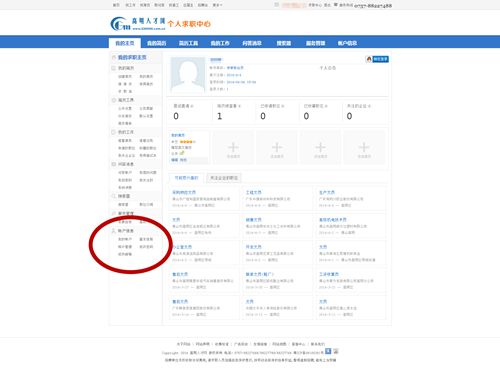Viewport: 500px width, 370px height.
Task: Open the 问答消息 navigation tab
Action: 252,43
